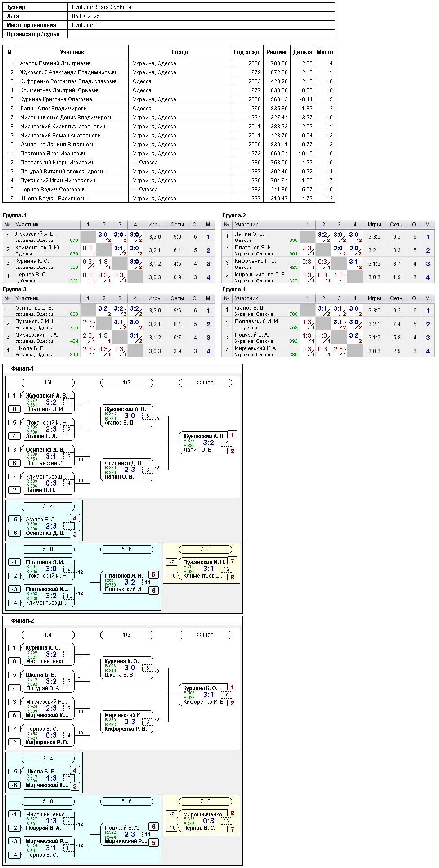Click the birth year 1966
Image resolution: width=439 pixels, height=868 pixels.
255,108
